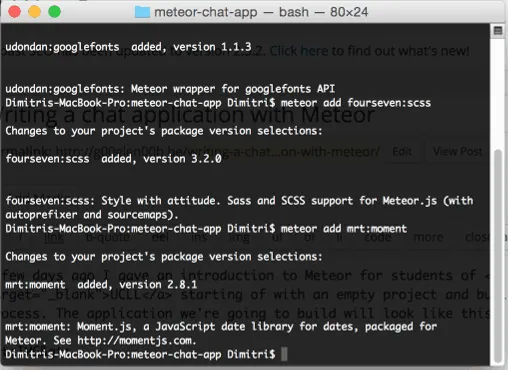Image resolution: width=508 pixels, height=370 pixels.
Task: Maximize the terminal with the green button
Action: [x=54, y=12]
